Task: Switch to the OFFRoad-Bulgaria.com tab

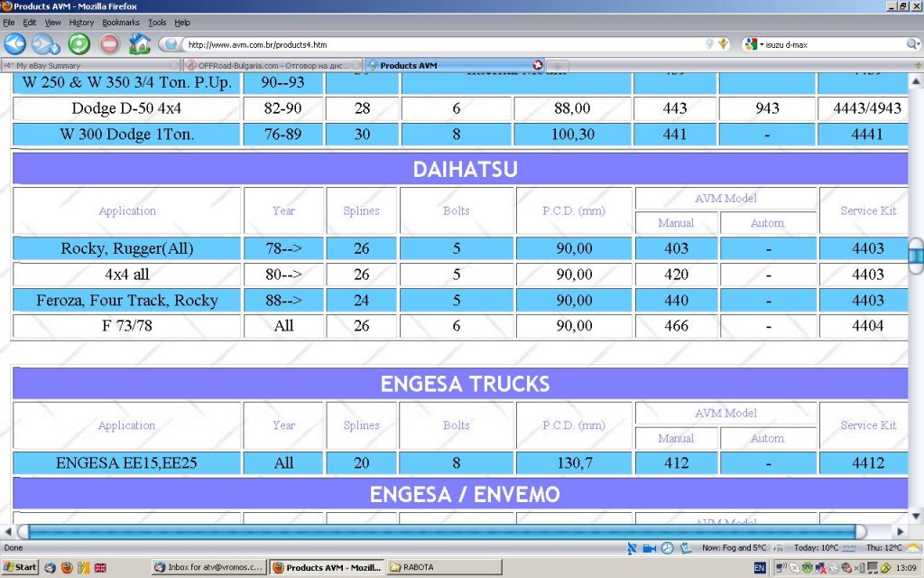Action: 273,65
